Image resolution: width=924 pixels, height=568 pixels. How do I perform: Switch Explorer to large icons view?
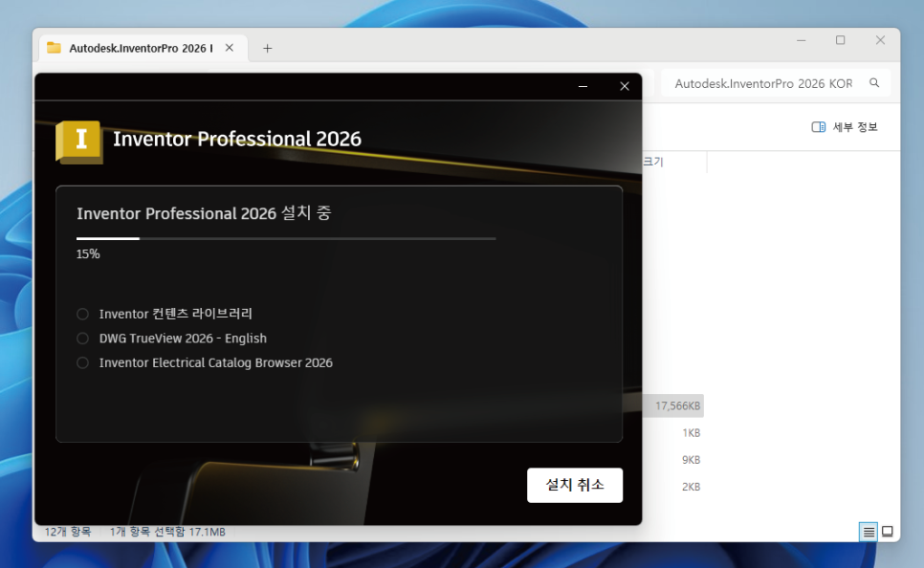tap(887, 532)
